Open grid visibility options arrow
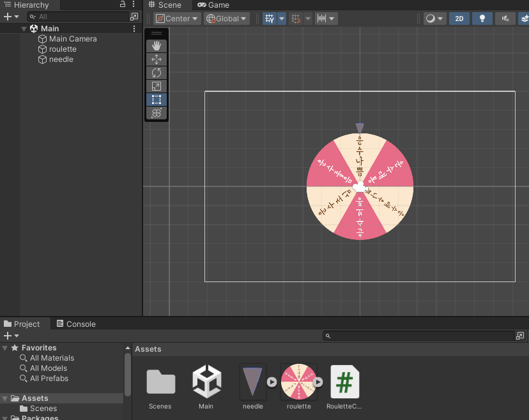Image resolution: width=529 pixels, height=420 pixels. coord(282,19)
